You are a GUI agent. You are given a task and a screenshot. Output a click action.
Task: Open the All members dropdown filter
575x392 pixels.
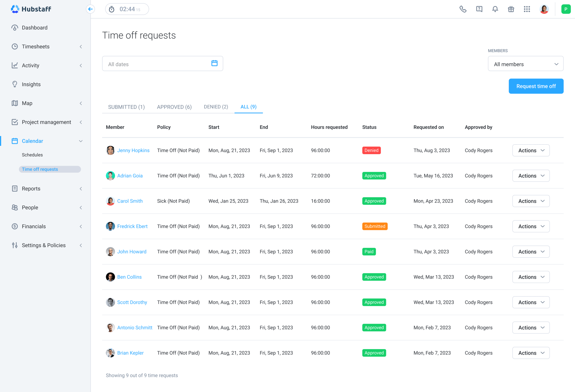pyautogui.click(x=524, y=64)
